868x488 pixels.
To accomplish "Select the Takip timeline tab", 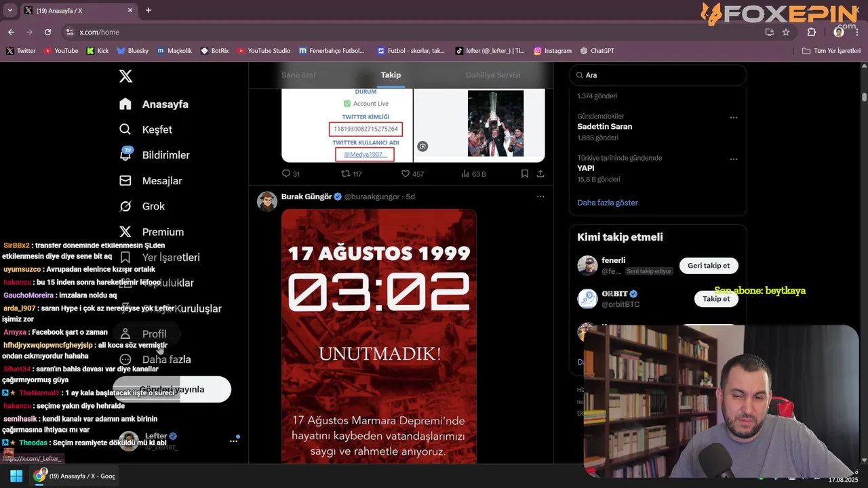I will coord(391,75).
